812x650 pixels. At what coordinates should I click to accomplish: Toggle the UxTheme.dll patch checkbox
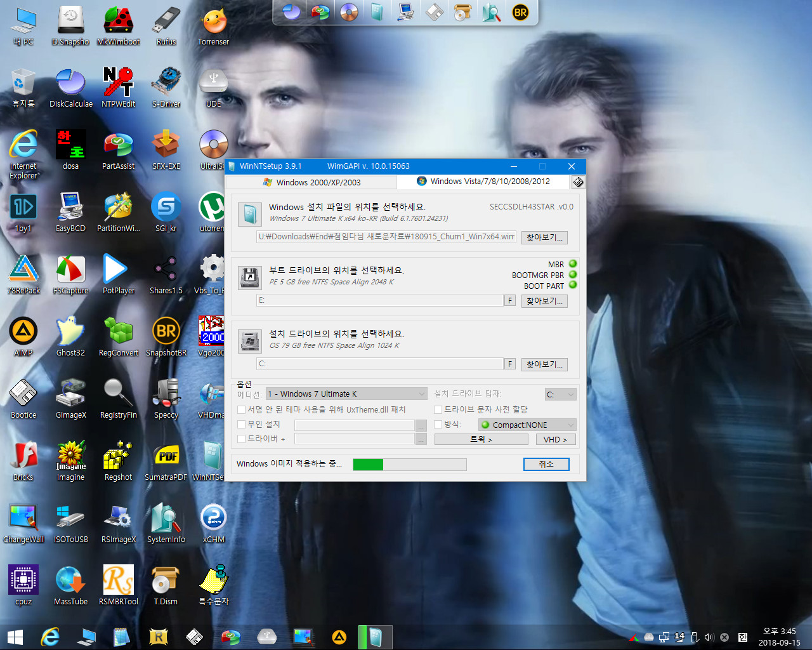pyautogui.click(x=241, y=409)
